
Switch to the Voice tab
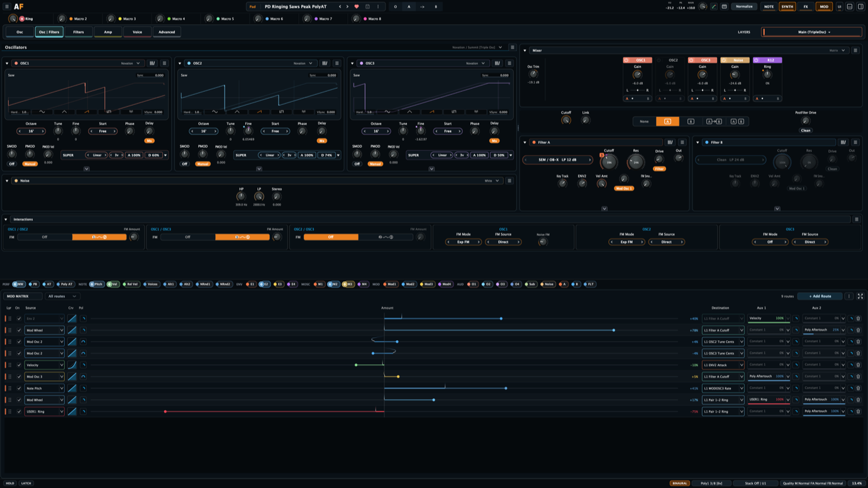tap(137, 32)
